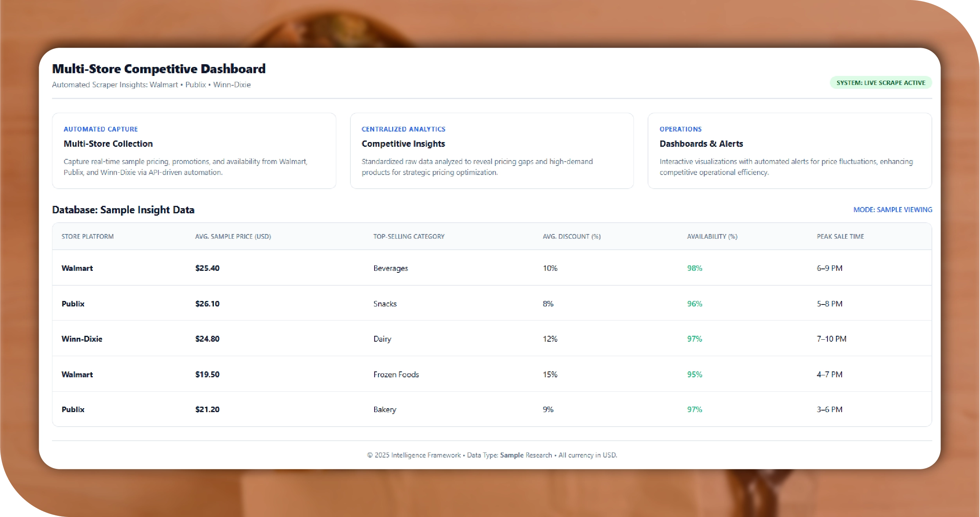Screen dimensions: 980x517
Task: Click the $24.80 price cell
Action: 207,339
